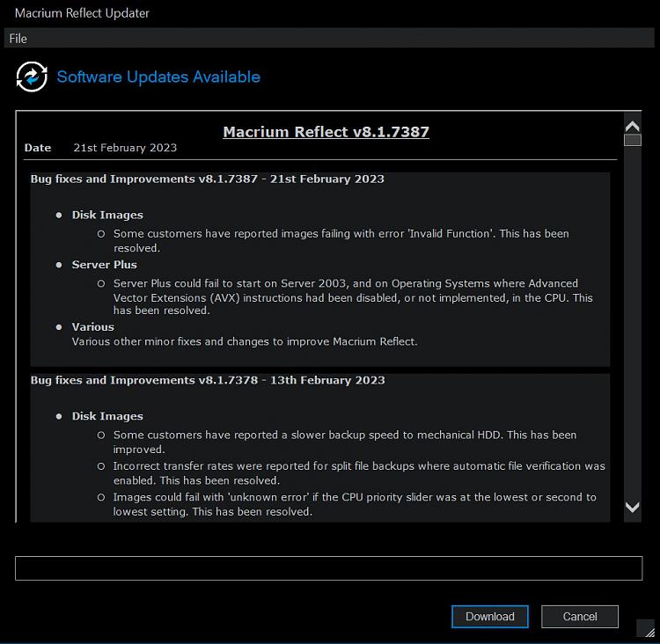Click 'Server Plus' bullet heading

[104, 265]
